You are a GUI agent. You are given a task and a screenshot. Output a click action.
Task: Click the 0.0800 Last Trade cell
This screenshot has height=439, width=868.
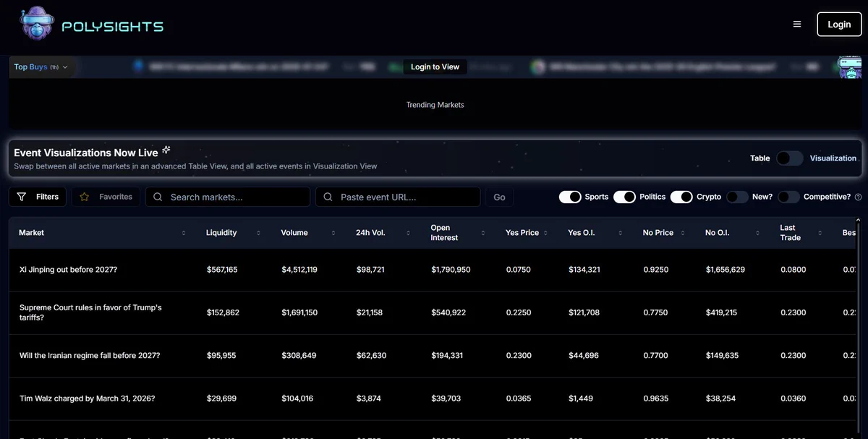(x=793, y=270)
